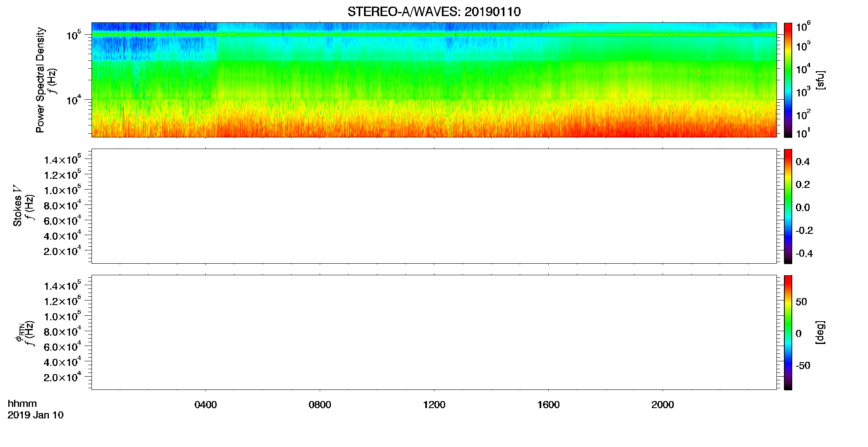Click the 0.0 label on Stokes colorbar
Image resolution: width=868 pixels, height=447 pixels.
(803, 207)
